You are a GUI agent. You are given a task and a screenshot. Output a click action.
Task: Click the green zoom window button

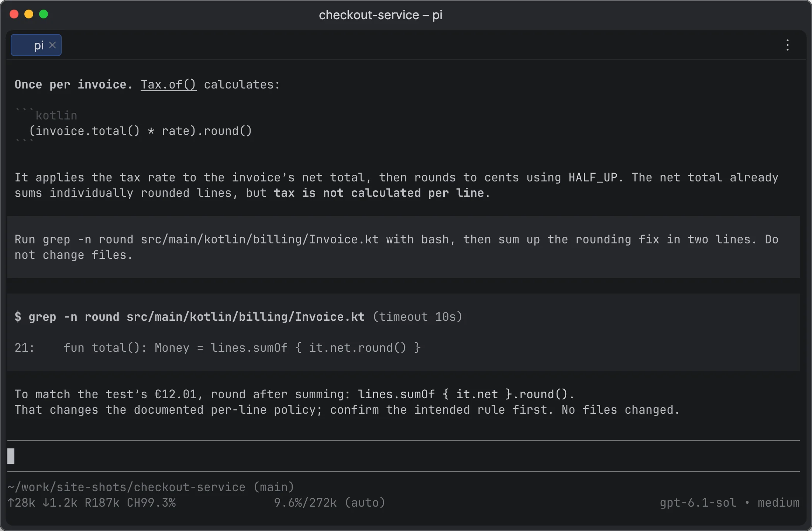pos(44,14)
